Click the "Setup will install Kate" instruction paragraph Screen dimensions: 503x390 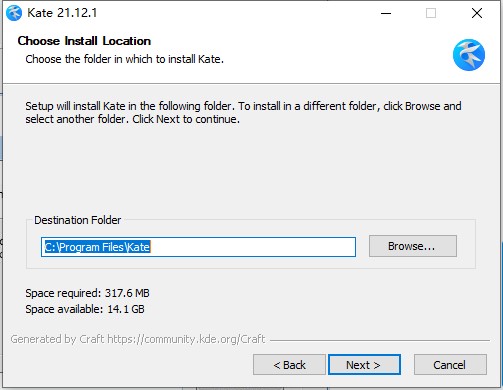243,112
